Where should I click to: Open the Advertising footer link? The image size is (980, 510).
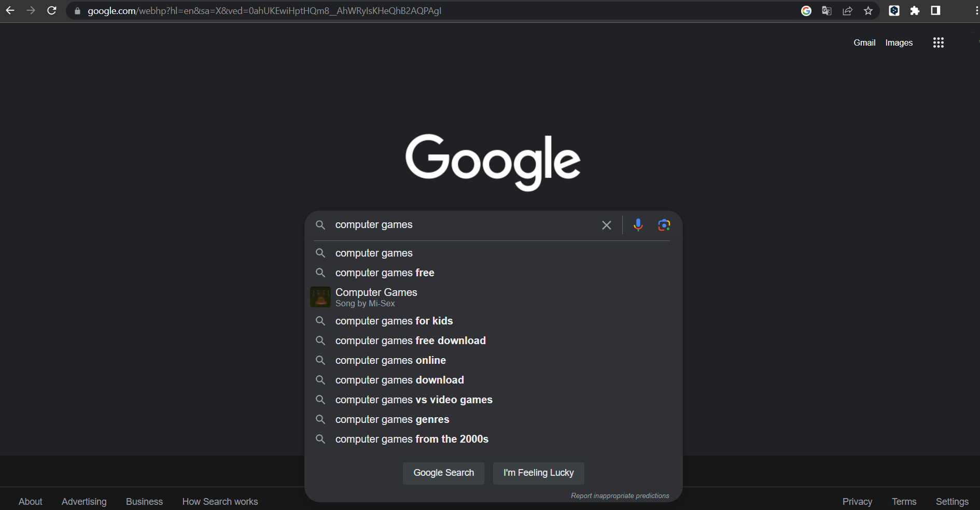tap(84, 502)
